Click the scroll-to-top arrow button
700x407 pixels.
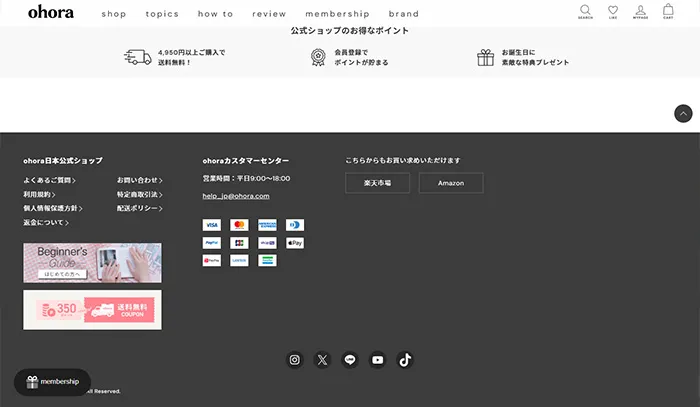click(683, 113)
